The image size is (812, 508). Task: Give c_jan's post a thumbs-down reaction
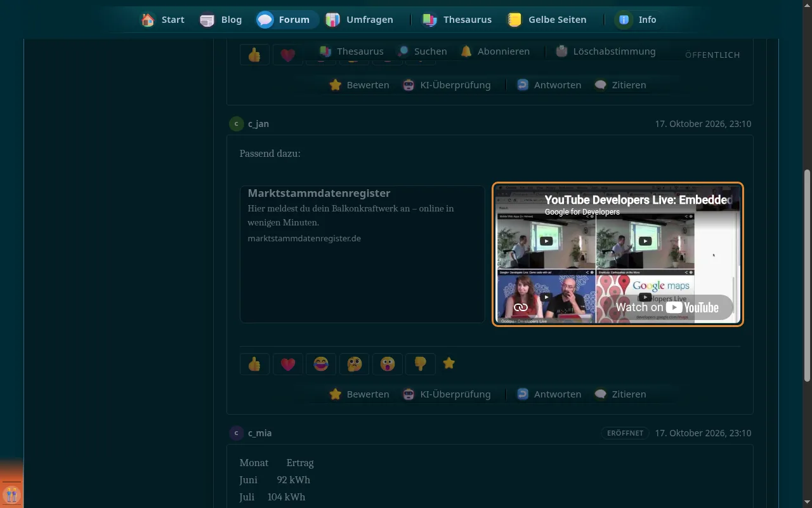point(420,364)
